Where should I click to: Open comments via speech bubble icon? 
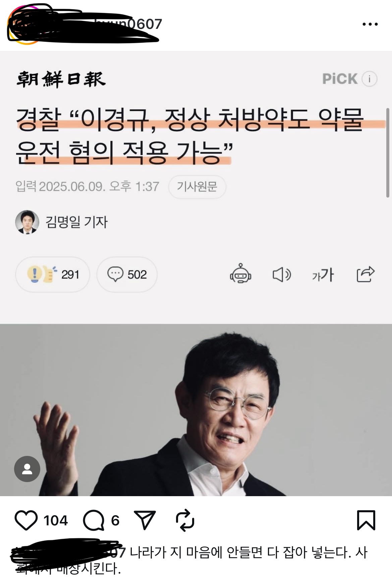(x=94, y=520)
